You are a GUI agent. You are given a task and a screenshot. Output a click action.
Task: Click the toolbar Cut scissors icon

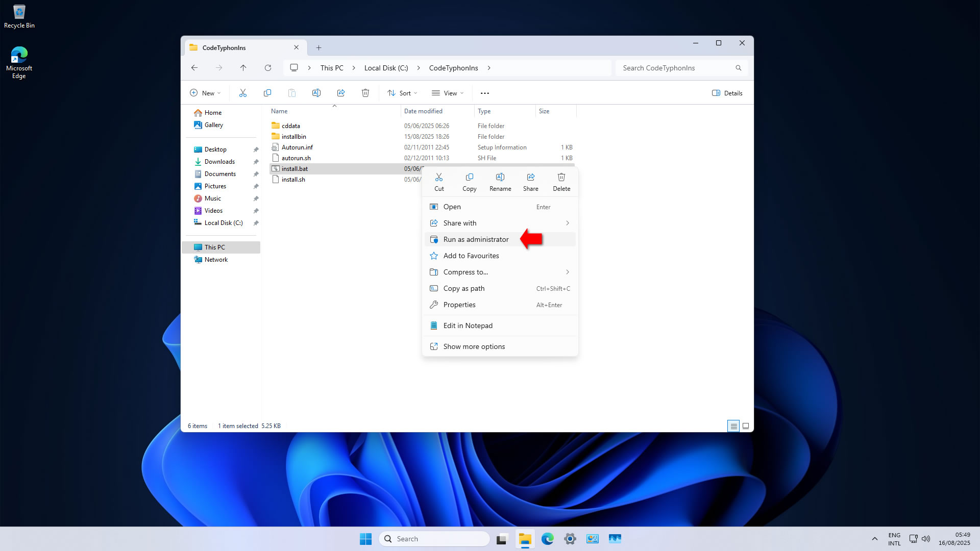click(243, 93)
